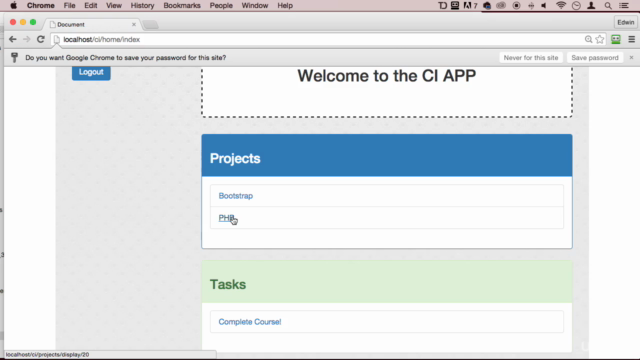Dismiss the save password bar
This screenshot has height=360, width=640.
pos(631,58)
